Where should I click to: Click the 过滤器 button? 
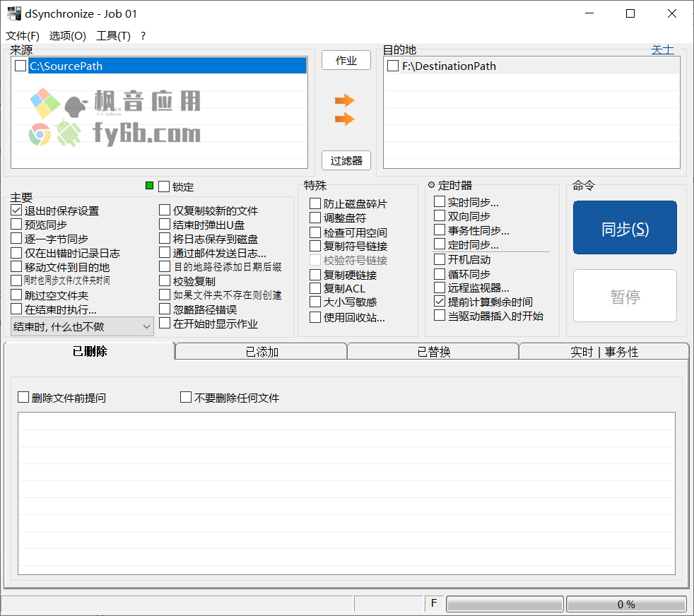(x=346, y=160)
